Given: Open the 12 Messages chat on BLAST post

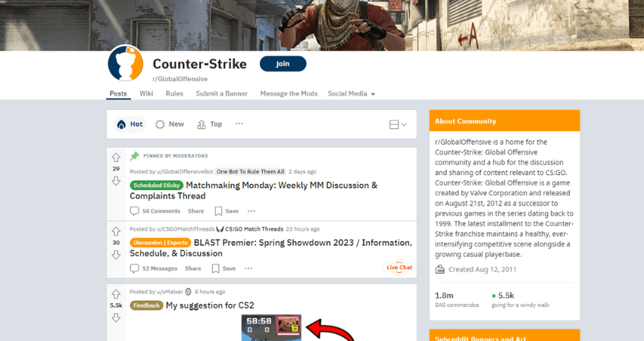Looking at the screenshot, I should 154,269.
